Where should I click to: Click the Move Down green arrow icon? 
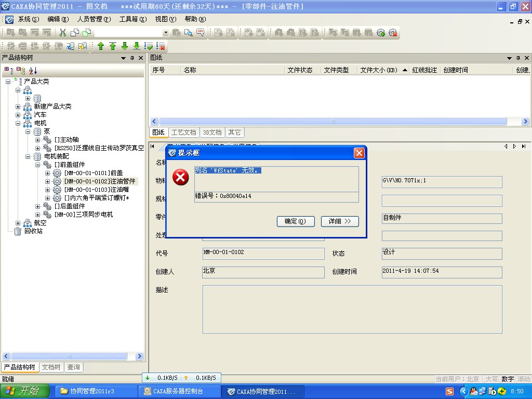[x=125, y=46]
